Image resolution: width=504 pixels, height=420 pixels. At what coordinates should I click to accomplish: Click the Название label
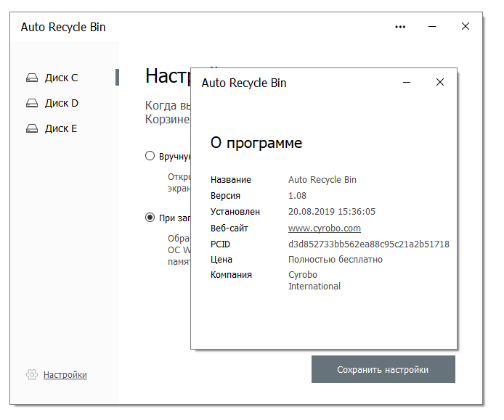click(231, 179)
